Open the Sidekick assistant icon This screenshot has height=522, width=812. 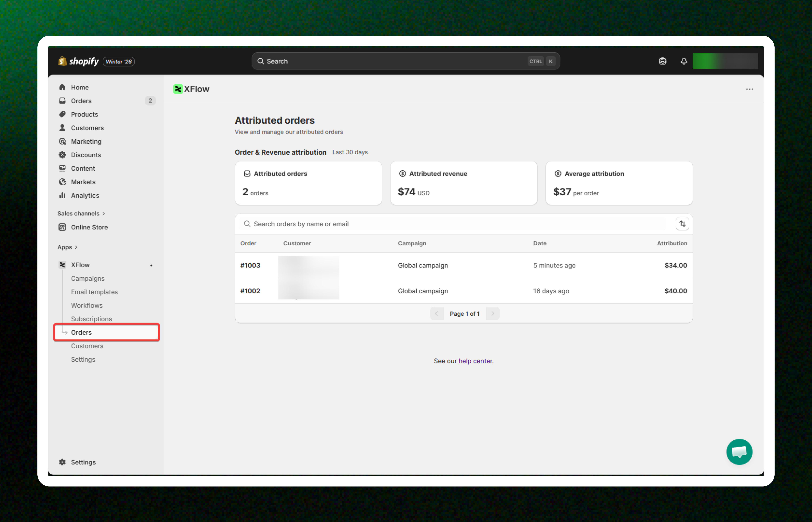pyautogui.click(x=662, y=61)
